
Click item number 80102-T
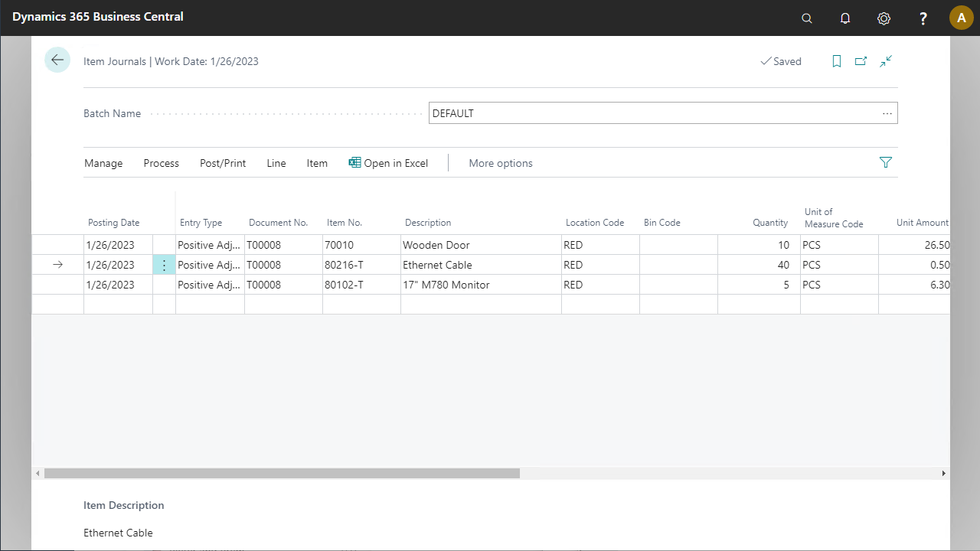pos(361,285)
